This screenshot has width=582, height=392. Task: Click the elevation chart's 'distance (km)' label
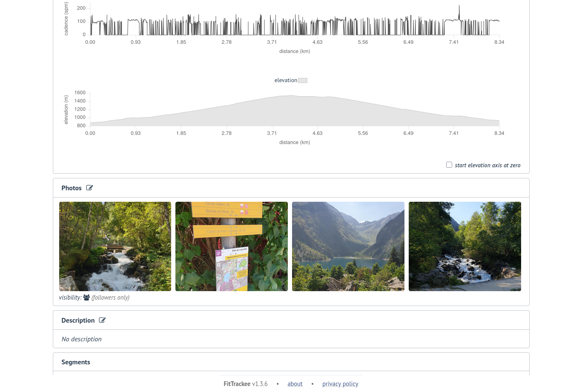point(295,143)
